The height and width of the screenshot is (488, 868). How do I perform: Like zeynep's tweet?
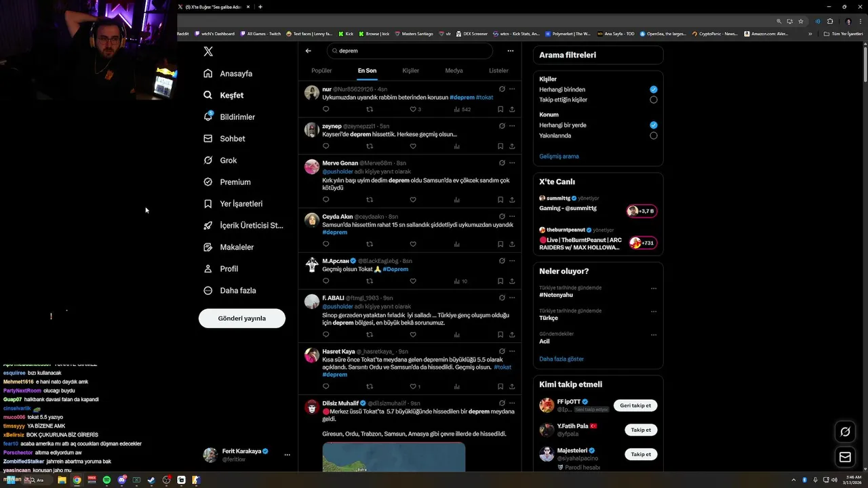[x=413, y=146]
